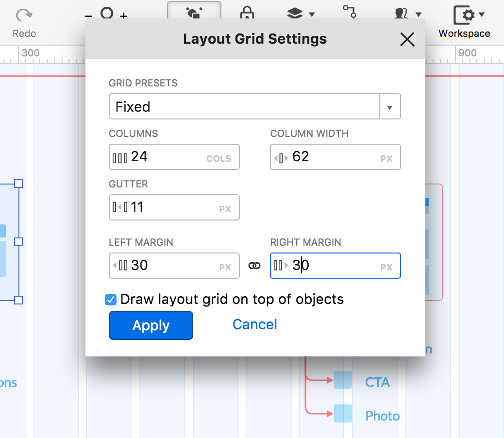Open the Grid Presets Fixed dropdown
504x438 pixels.
[x=254, y=106]
